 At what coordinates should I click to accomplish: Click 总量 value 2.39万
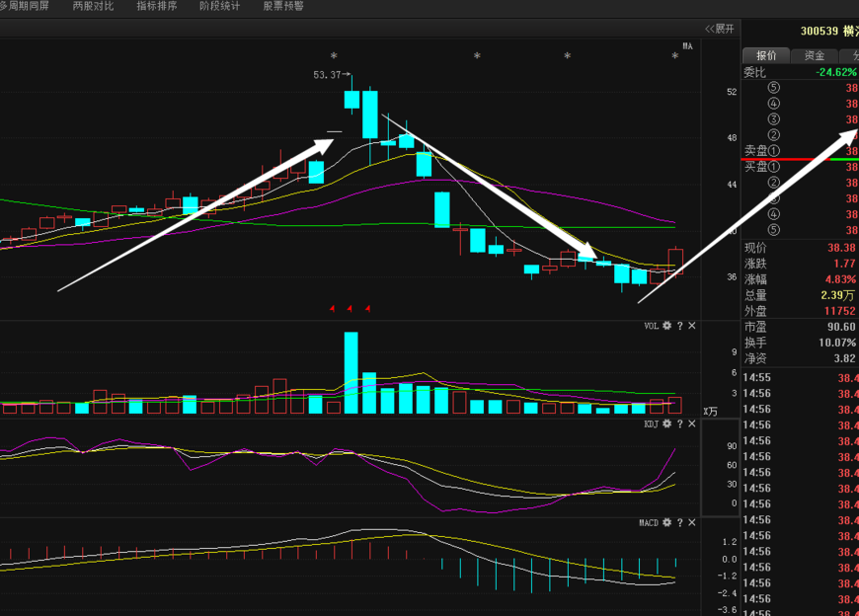tap(837, 296)
